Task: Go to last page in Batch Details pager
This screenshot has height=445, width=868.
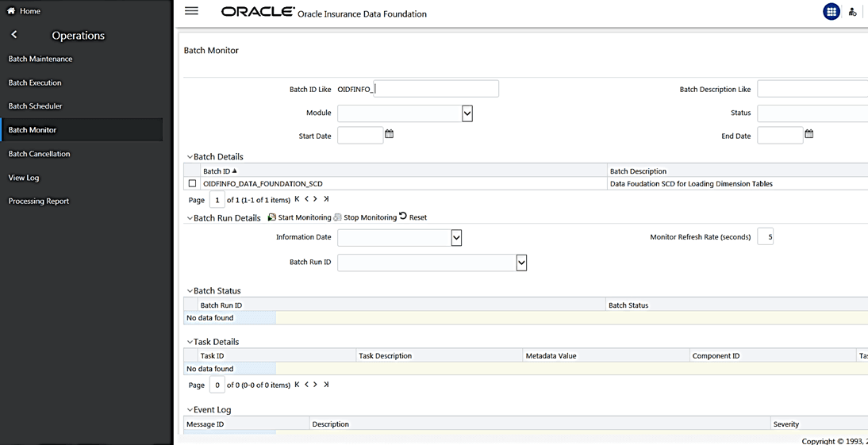Action: click(x=326, y=198)
